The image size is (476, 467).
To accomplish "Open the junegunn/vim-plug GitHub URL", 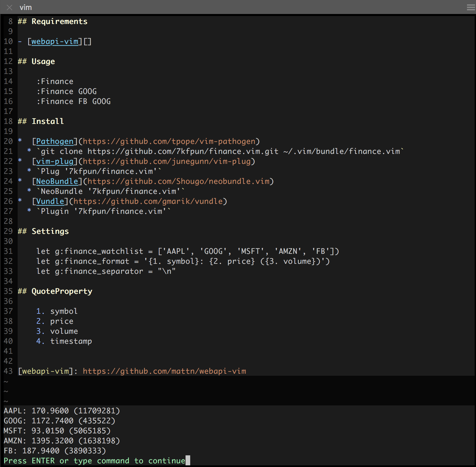I will [x=167, y=162].
